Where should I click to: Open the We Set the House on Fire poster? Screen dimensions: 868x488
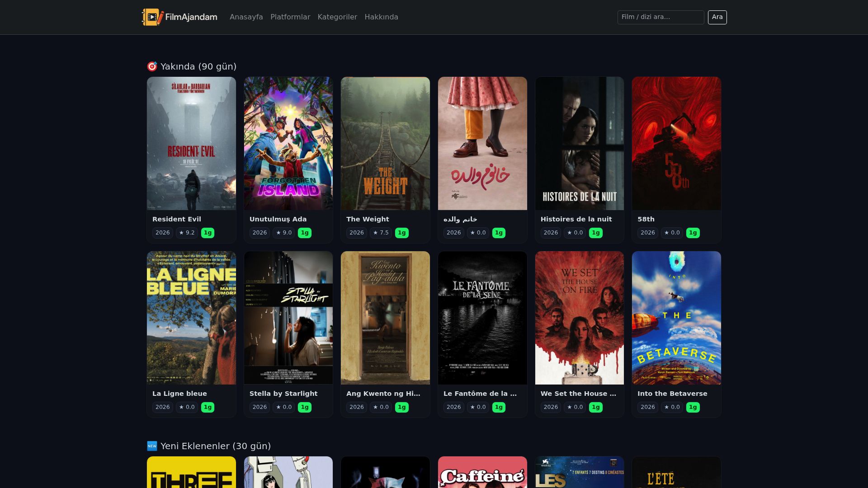point(580,318)
